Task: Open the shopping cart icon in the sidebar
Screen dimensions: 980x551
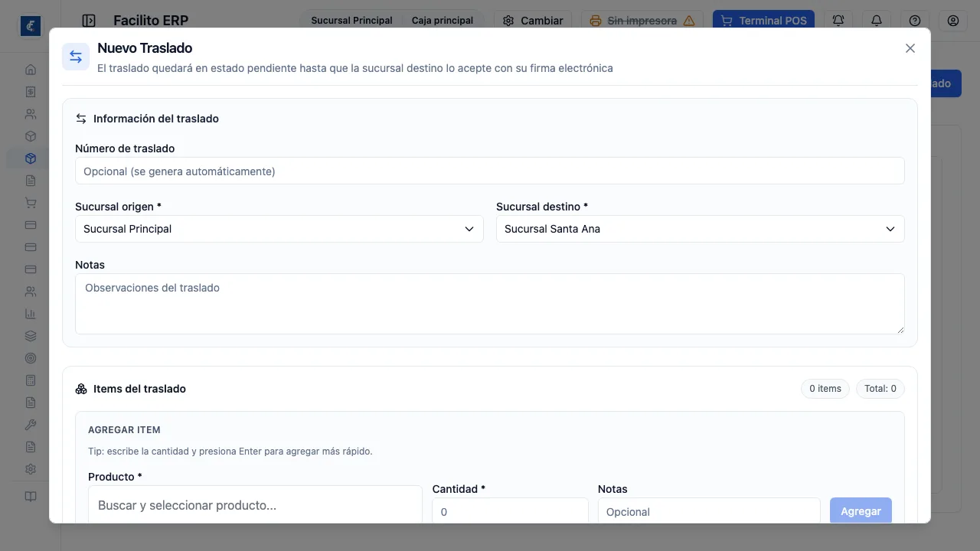Action: pos(31,203)
